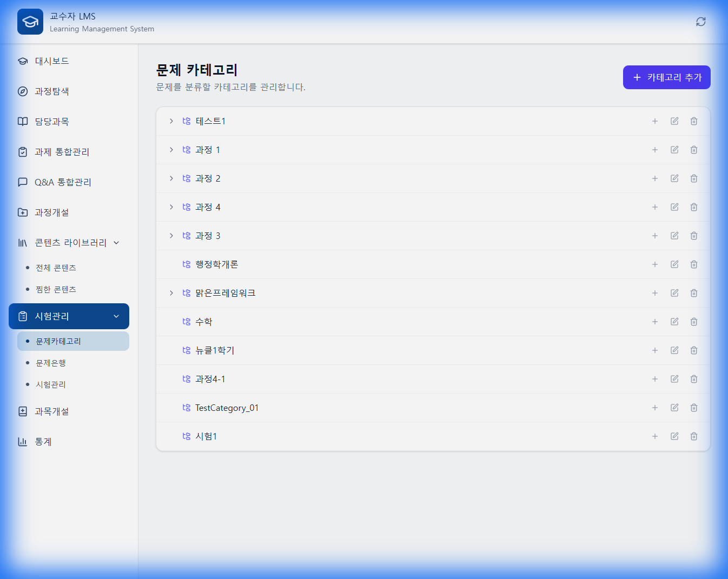Viewport: 728px width, 579px height.
Task: Open the 통계 sidebar menu
Action: click(43, 442)
